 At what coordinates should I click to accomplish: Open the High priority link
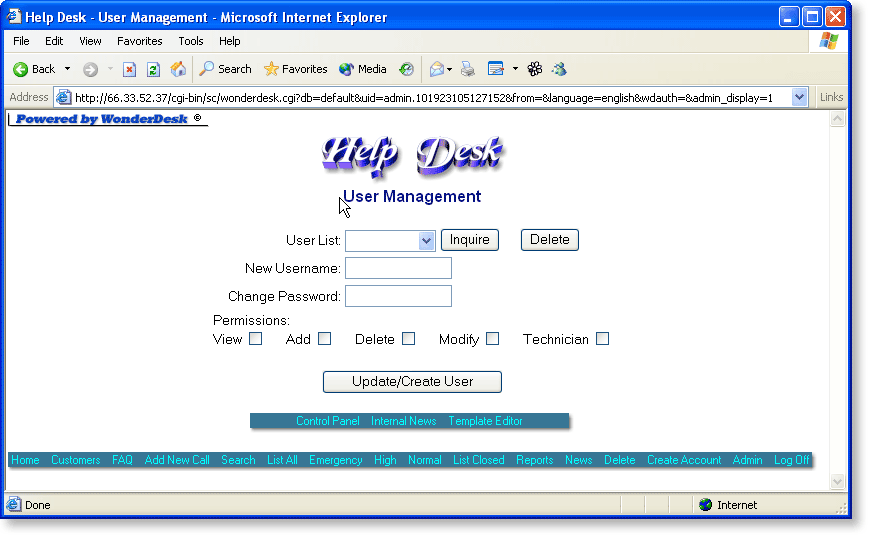coord(385,460)
